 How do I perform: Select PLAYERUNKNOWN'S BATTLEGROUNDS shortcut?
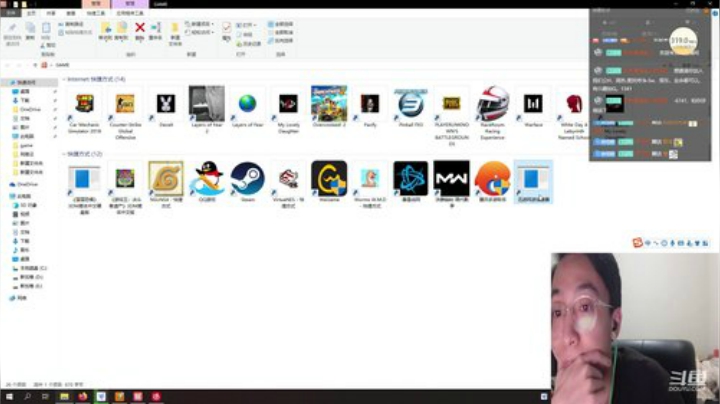coord(451,116)
